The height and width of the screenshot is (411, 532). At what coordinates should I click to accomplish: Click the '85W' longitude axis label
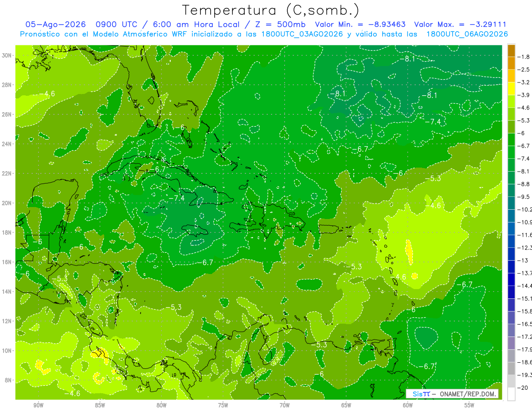click(x=100, y=405)
